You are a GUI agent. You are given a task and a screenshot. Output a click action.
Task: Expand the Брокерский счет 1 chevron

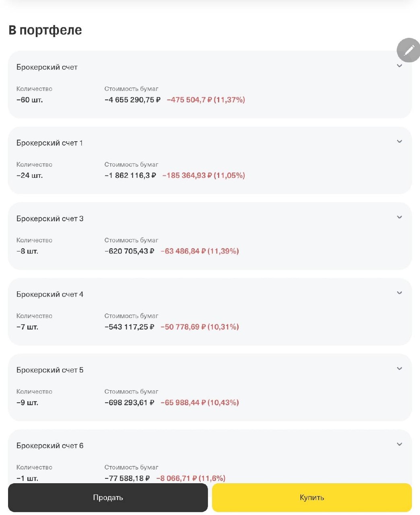tap(399, 142)
